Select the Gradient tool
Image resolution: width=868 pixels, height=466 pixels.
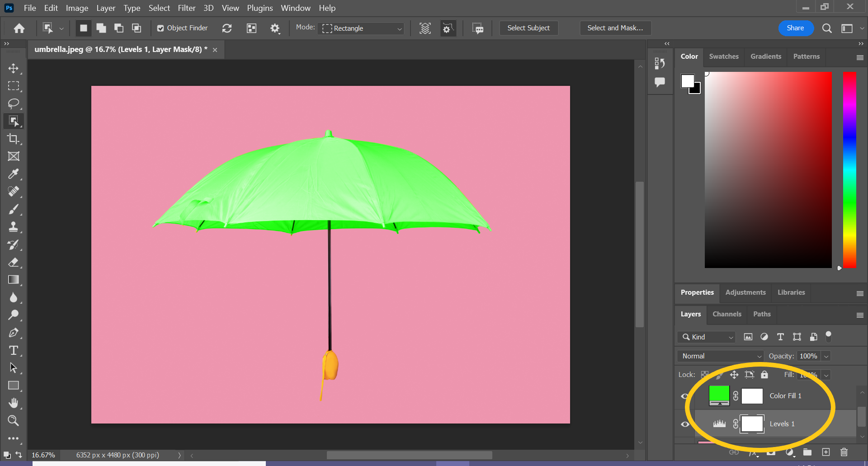pyautogui.click(x=14, y=280)
